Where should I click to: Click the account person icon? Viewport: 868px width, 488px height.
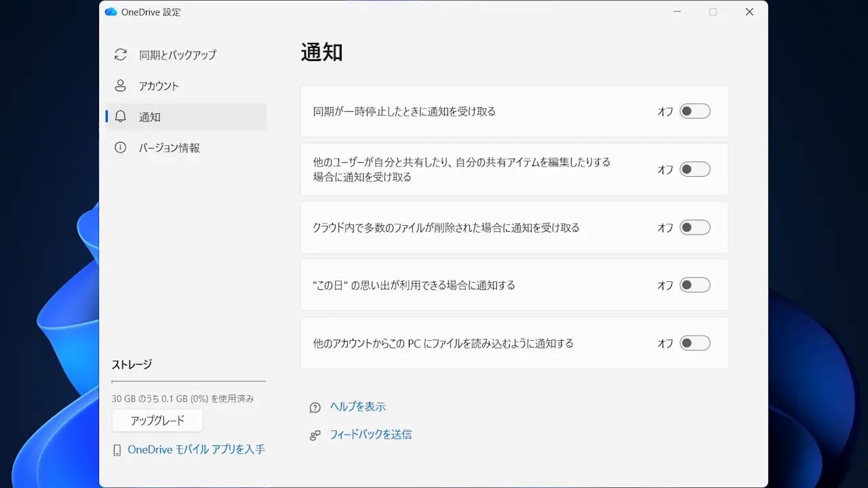point(121,86)
